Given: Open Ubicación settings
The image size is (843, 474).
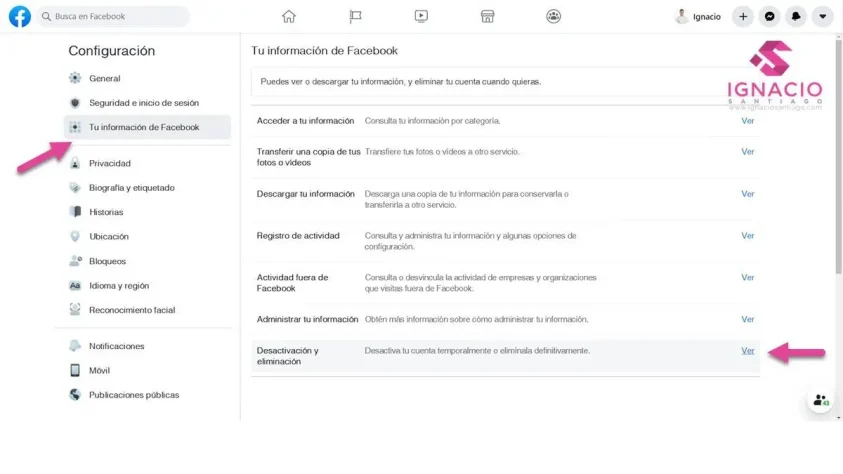Looking at the screenshot, I should click(x=109, y=236).
